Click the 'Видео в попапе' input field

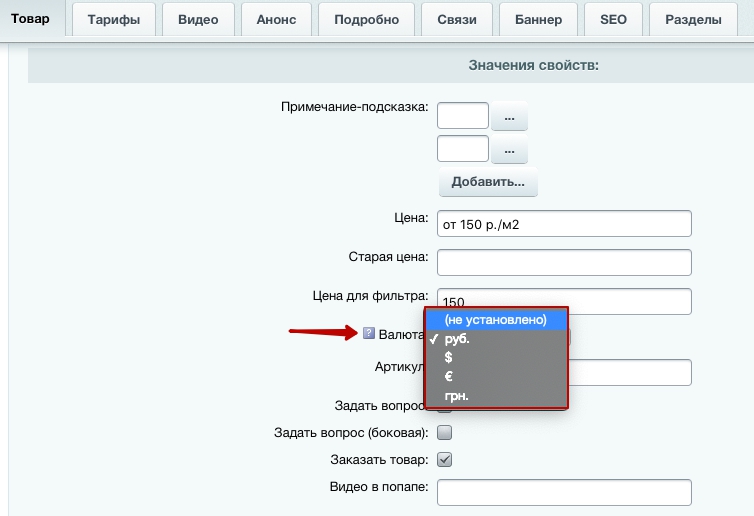click(x=564, y=492)
